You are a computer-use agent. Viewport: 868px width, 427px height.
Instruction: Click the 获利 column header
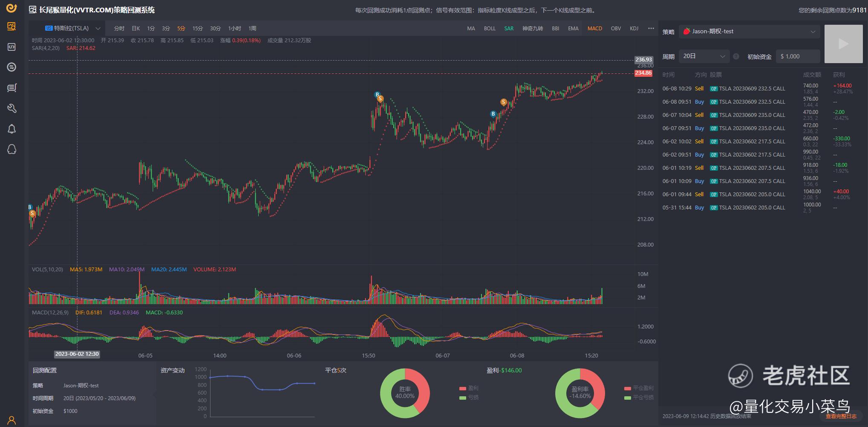[x=839, y=75]
